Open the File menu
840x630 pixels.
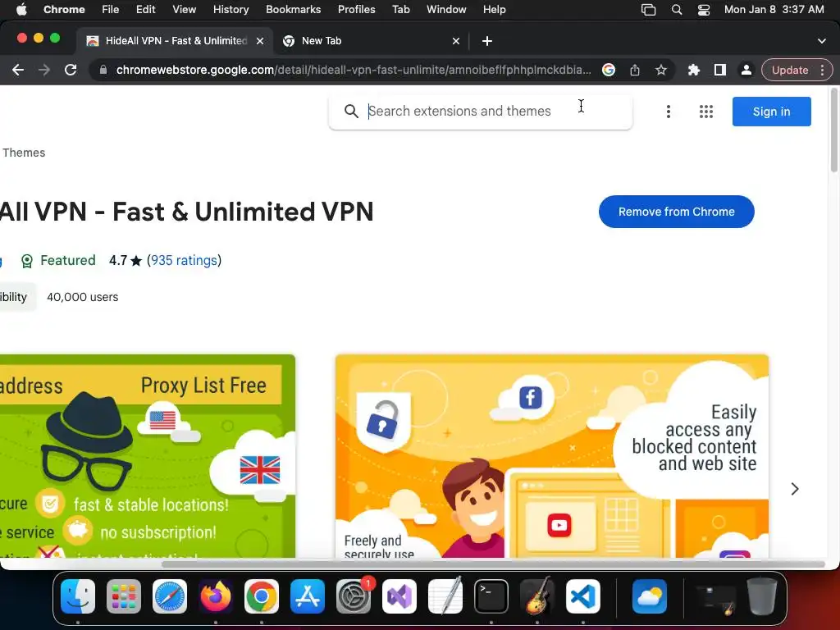pos(111,10)
